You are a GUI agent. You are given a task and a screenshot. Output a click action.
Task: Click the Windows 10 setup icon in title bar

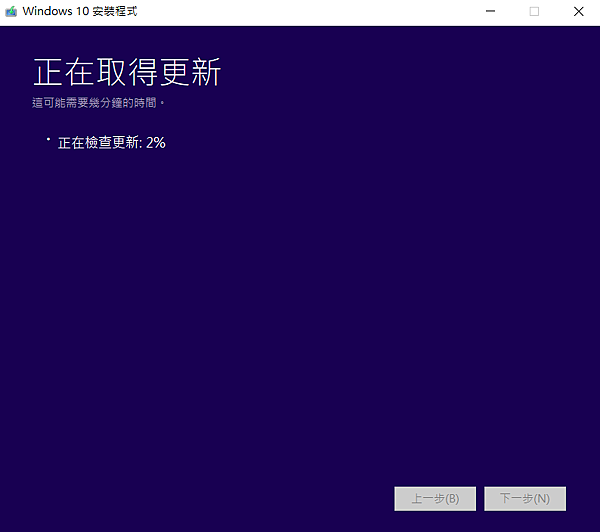point(11,11)
